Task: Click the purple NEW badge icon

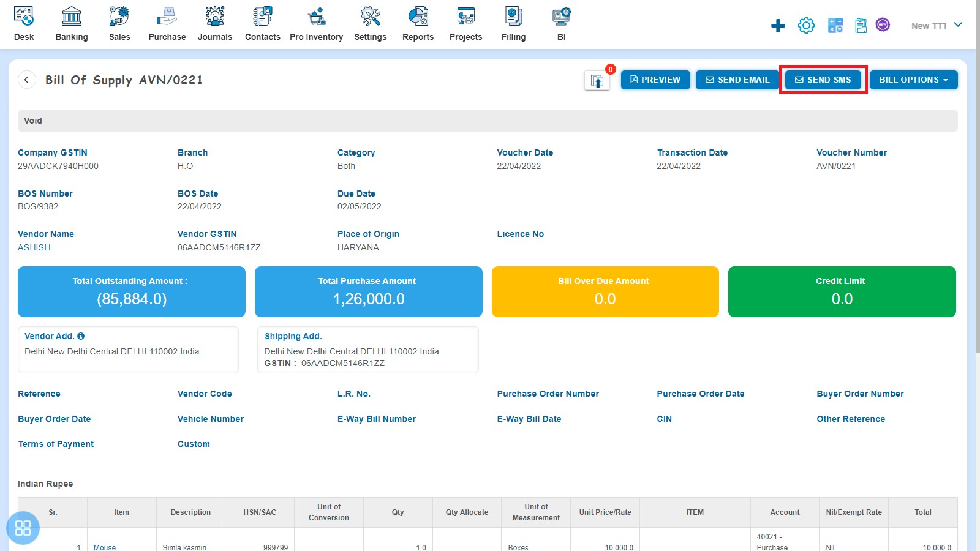Action: pos(883,24)
